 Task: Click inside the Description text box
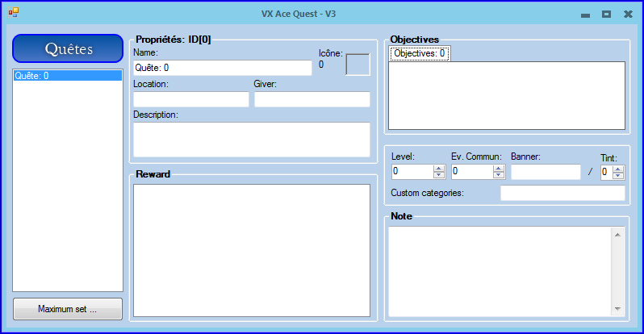251,140
